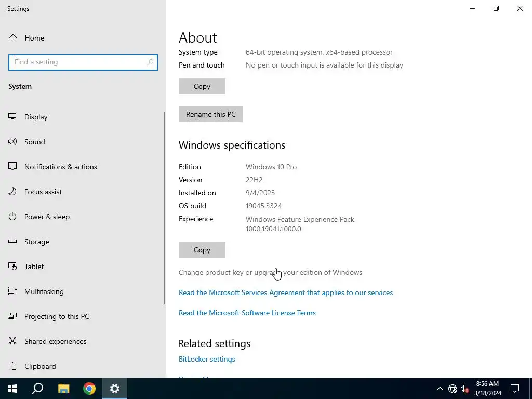Screen dimensions: 532x399
Task: Click the taskbar clock 8:56 AM
Action: 487,384
